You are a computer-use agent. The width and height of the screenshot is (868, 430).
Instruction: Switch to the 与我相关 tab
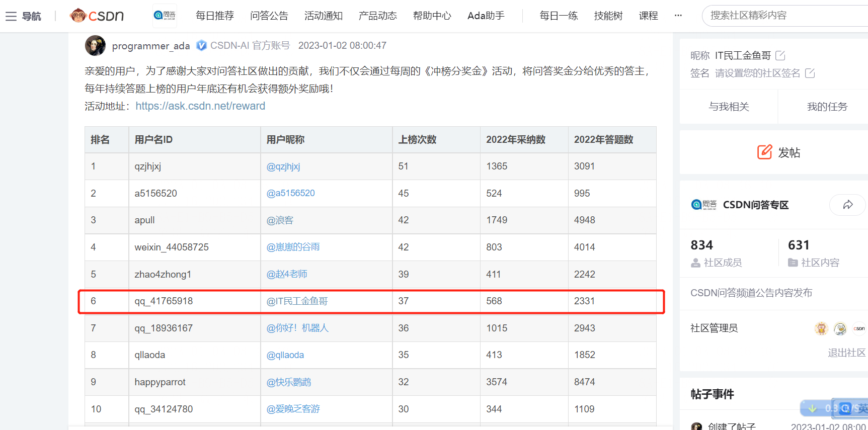(x=729, y=107)
